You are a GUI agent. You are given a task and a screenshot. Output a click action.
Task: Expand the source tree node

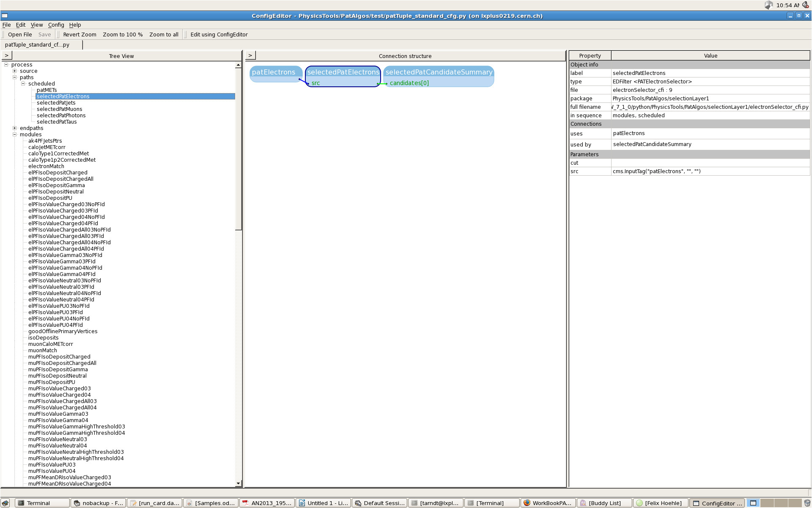click(15, 71)
